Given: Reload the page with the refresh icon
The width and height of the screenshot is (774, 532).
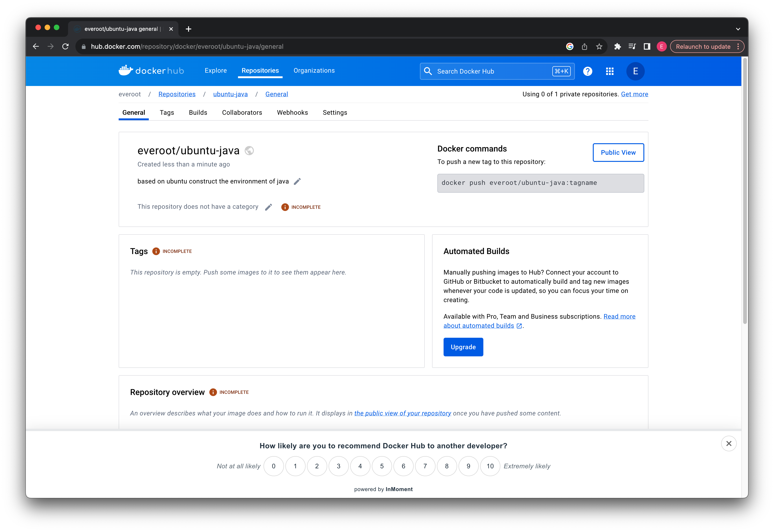Looking at the screenshot, I should pyautogui.click(x=65, y=47).
